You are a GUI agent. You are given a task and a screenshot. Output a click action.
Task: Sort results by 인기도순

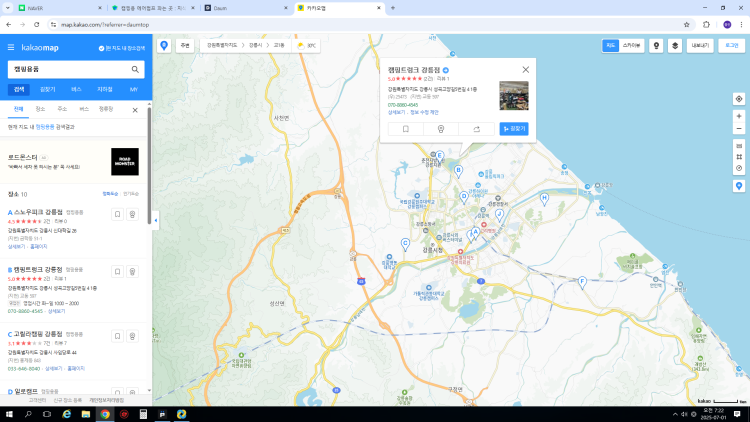coord(131,194)
